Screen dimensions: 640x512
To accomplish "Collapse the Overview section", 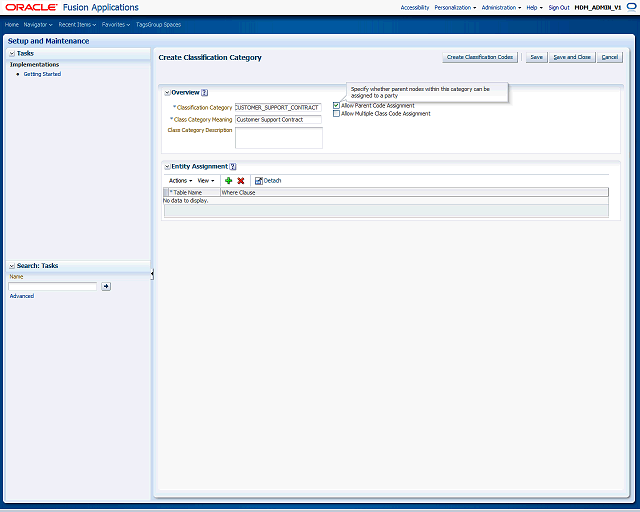I will [167, 93].
